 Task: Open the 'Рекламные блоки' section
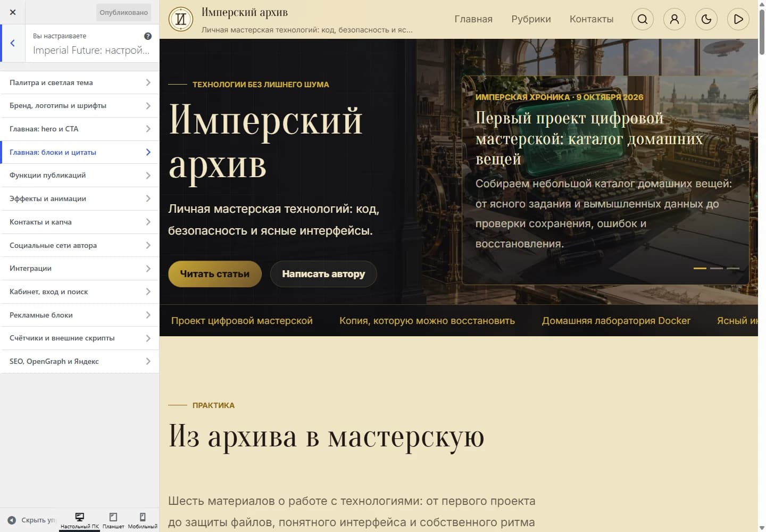click(x=80, y=315)
